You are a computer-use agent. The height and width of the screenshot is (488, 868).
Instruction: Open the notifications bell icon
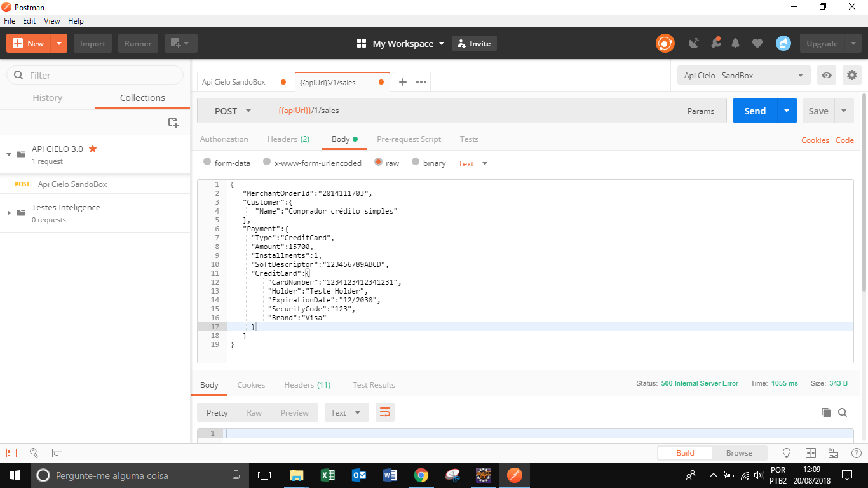tap(736, 43)
